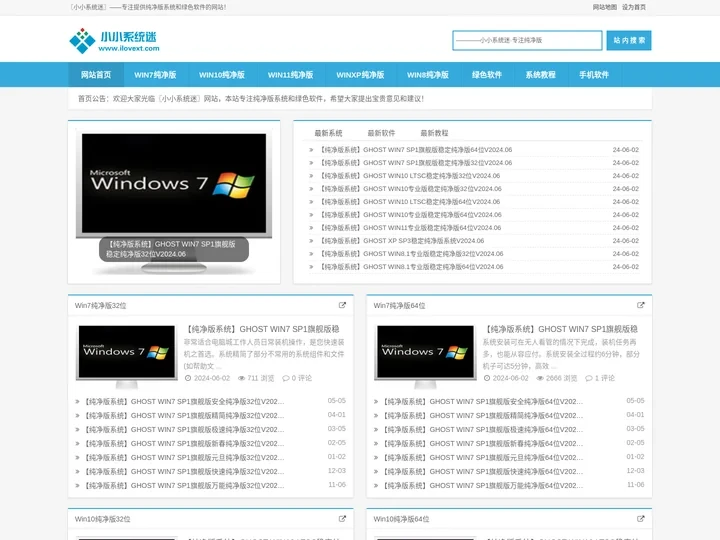The image size is (720, 540).
Task: Click the 站内搜索 button
Action: click(x=629, y=40)
